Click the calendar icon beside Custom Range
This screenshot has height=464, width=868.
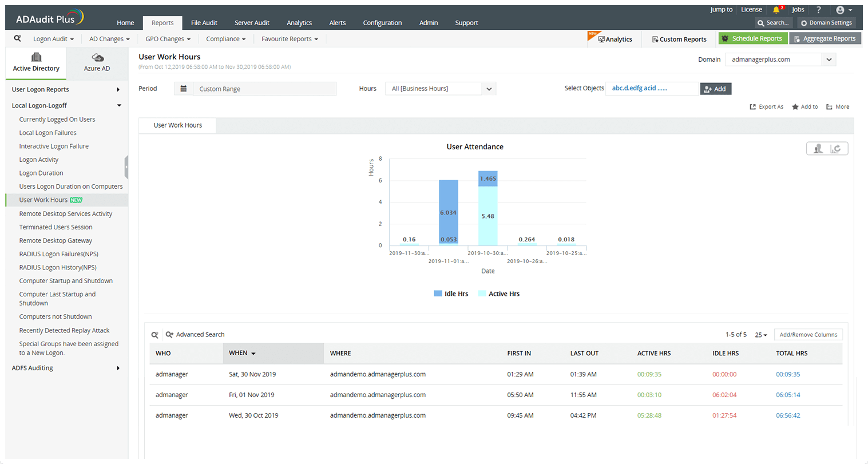click(184, 89)
